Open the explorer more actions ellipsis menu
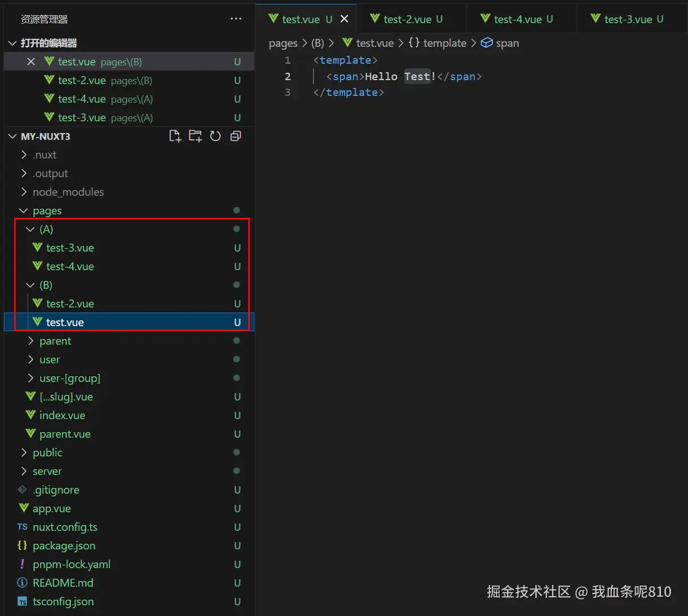The height and width of the screenshot is (616, 688). pos(236,19)
